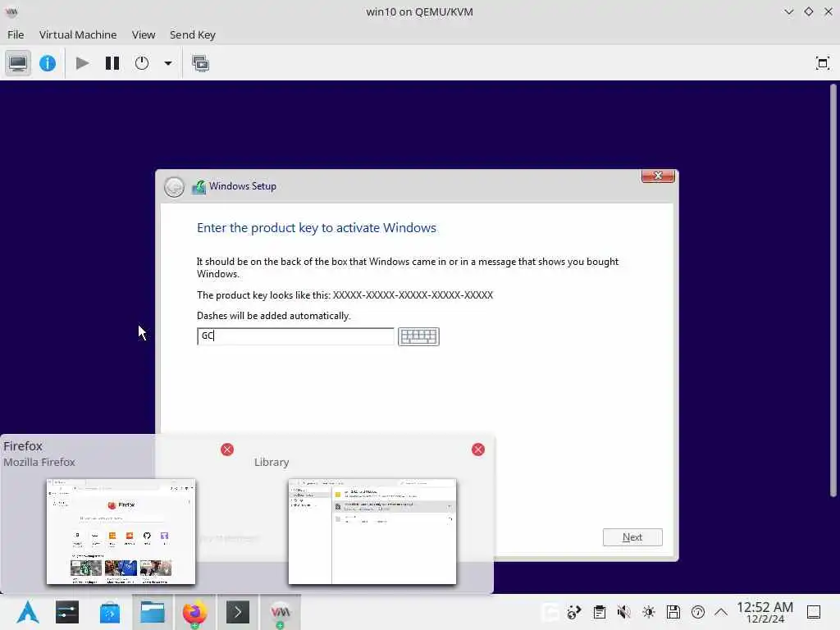Pause the virtual machine
This screenshot has width=840, height=630.
[112, 63]
